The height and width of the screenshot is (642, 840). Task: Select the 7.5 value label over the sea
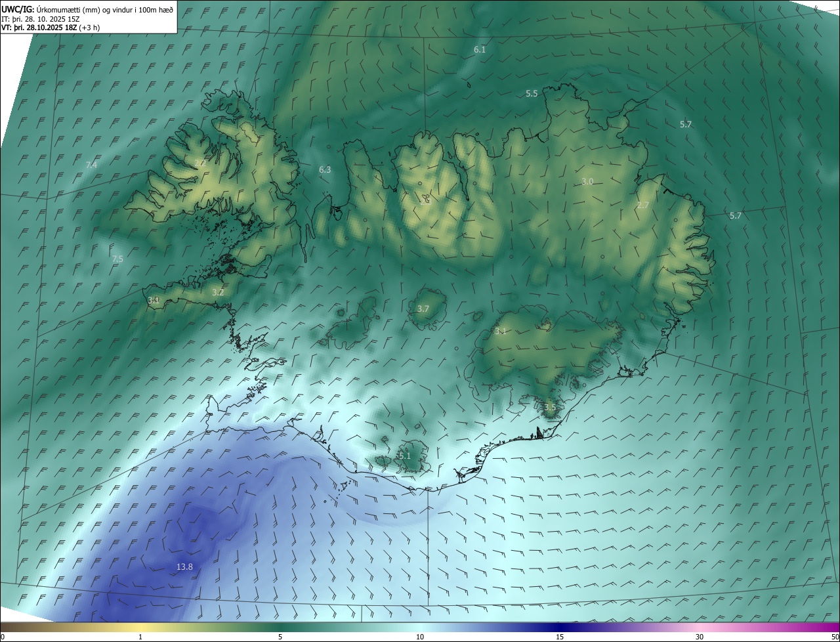point(117,259)
